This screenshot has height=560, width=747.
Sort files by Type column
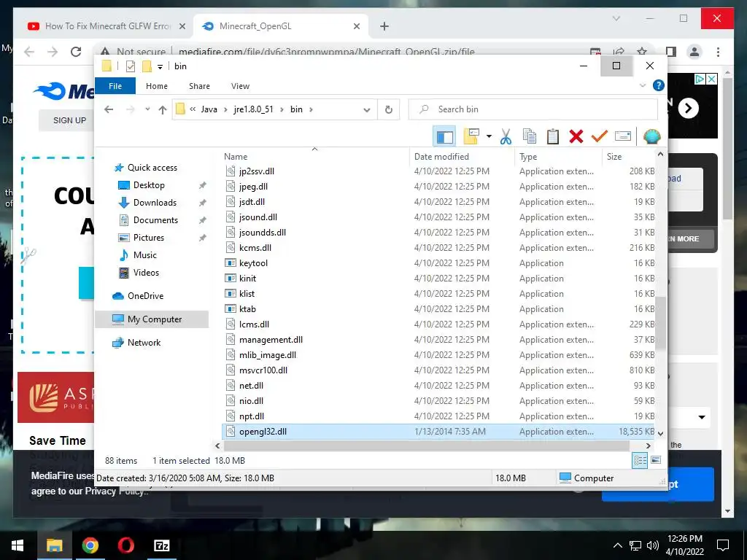528,157
